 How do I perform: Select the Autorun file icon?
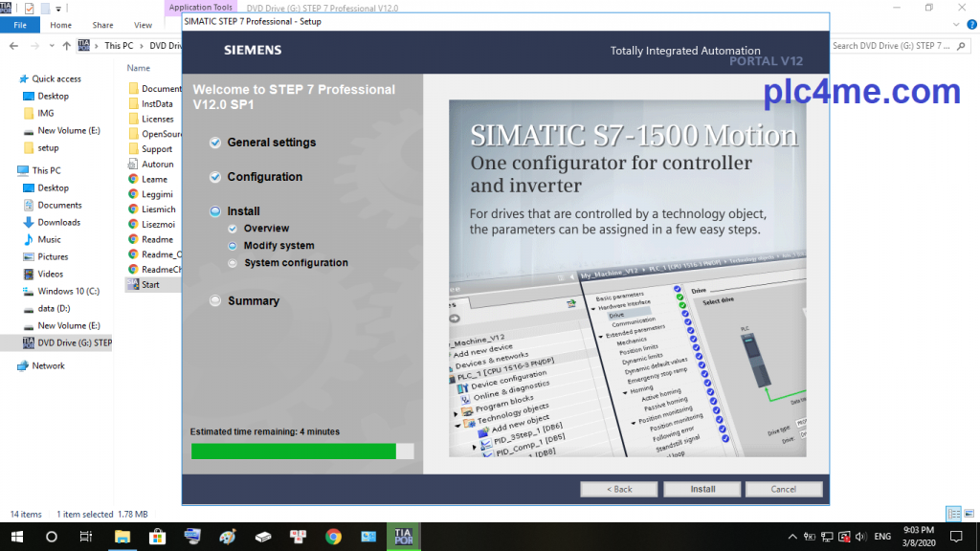(133, 165)
